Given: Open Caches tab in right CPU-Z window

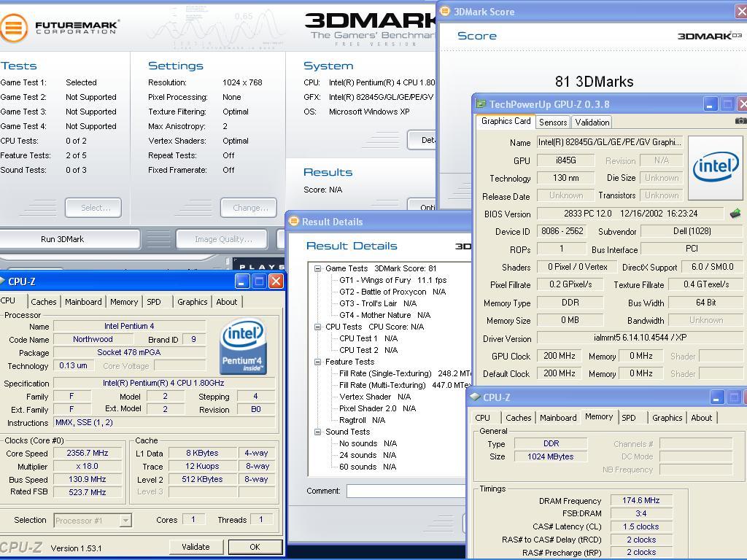Looking at the screenshot, I should [x=519, y=418].
